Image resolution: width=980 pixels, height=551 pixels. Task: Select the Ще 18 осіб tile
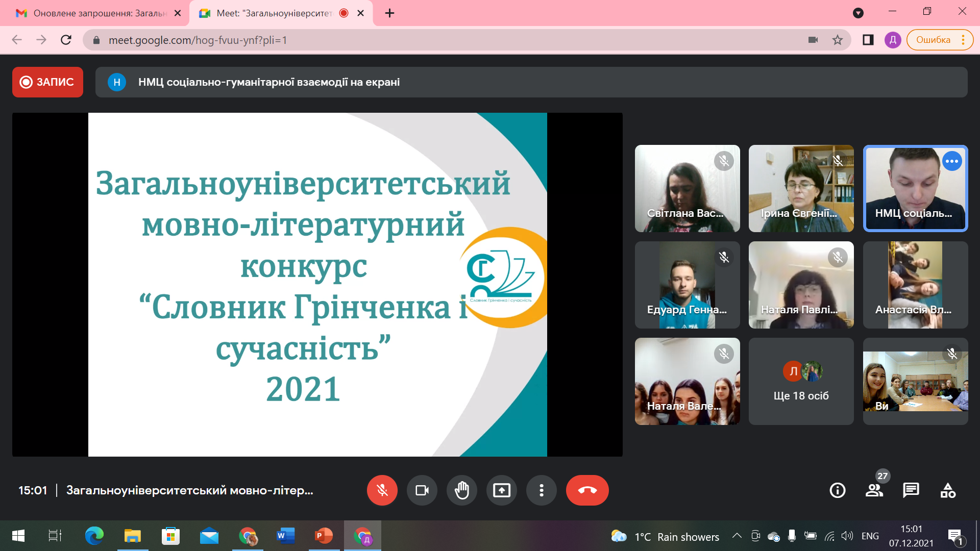click(801, 382)
